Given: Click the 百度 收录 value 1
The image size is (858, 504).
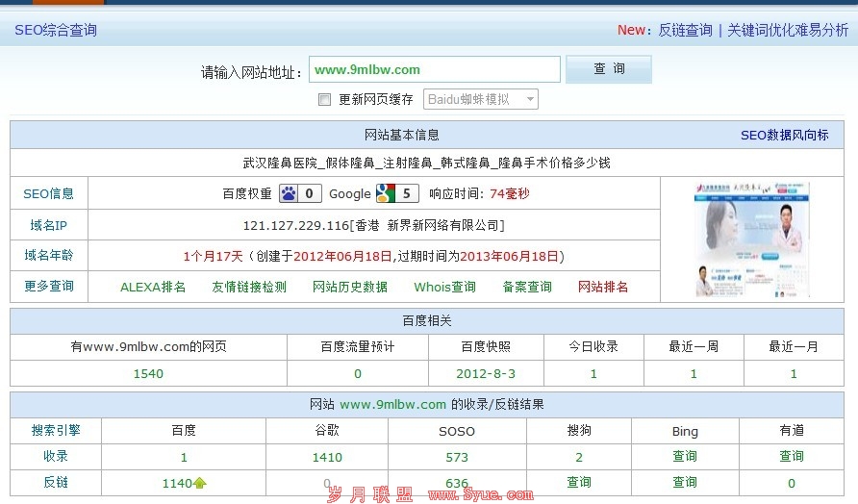Looking at the screenshot, I should (184, 457).
